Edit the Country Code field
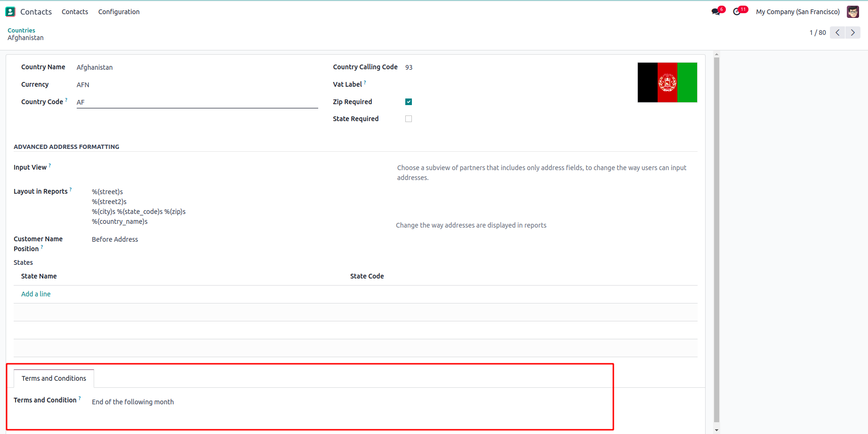868x434 pixels. (x=197, y=102)
